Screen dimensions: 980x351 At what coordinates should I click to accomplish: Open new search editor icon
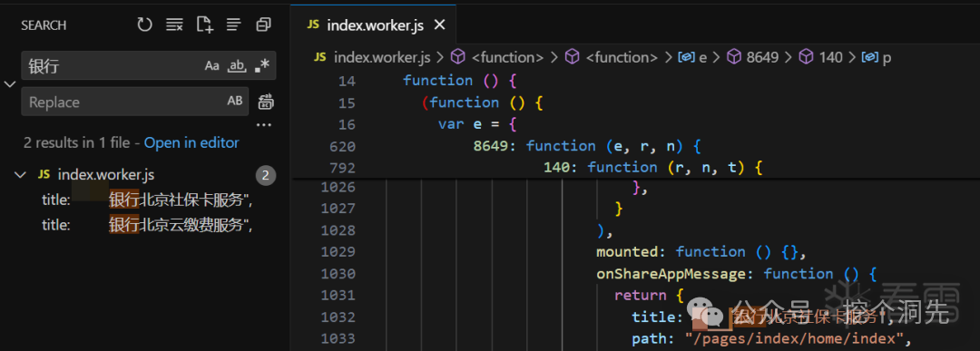click(204, 25)
